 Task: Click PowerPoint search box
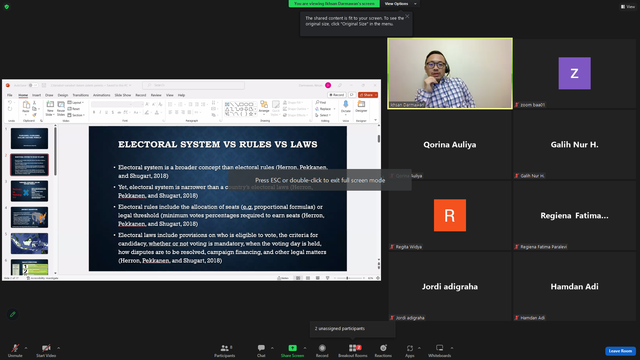[193, 85]
